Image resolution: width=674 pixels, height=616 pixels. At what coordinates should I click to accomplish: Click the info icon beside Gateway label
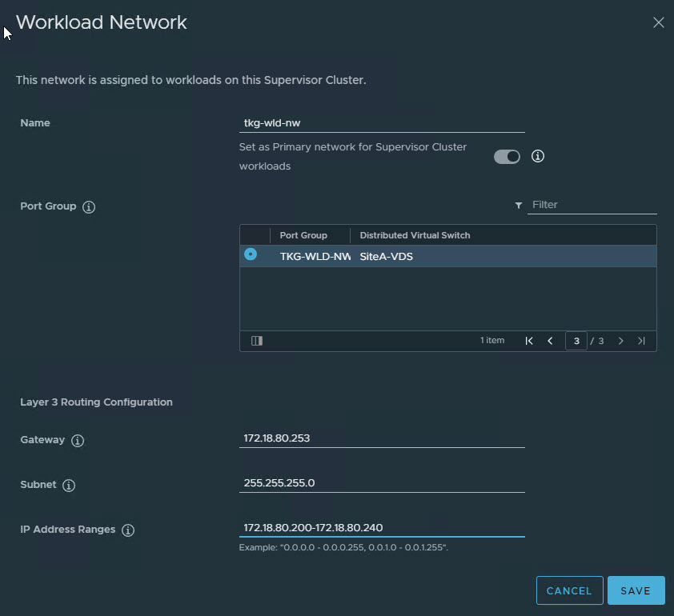click(78, 441)
